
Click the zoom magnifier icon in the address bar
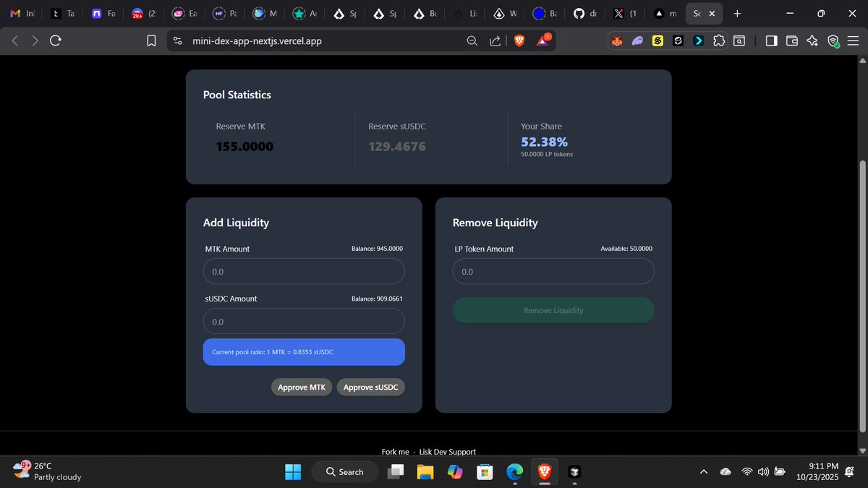(x=472, y=41)
